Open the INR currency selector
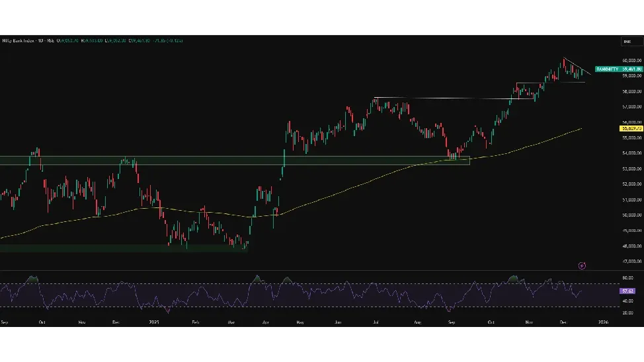 pyautogui.click(x=627, y=42)
